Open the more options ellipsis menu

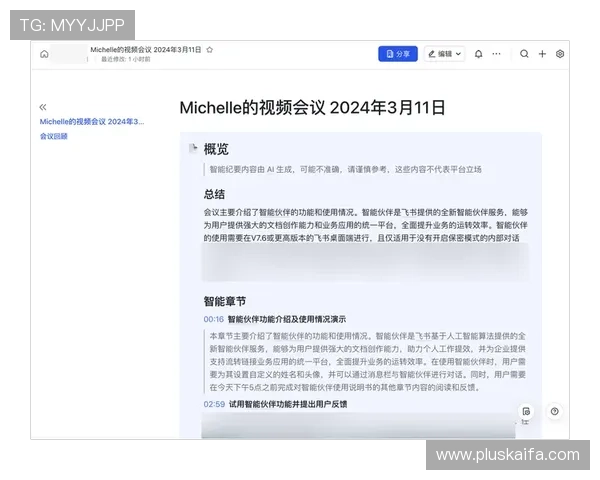[496, 54]
